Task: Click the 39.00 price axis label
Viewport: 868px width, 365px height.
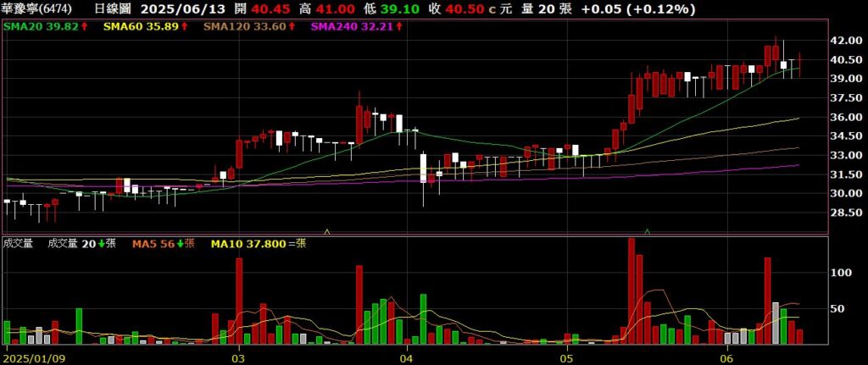Action: tap(845, 79)
